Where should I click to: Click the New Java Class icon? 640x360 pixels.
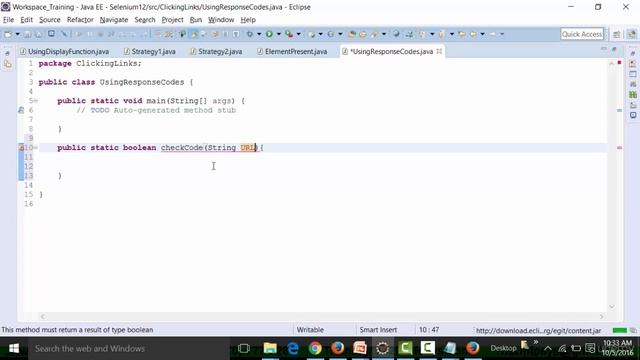coord(331,34)
